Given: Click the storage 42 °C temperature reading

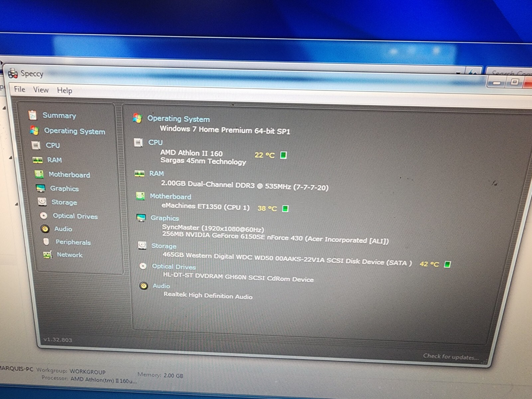Looking at the screenshot, I should pyautogui.click(x=429, y=264).
